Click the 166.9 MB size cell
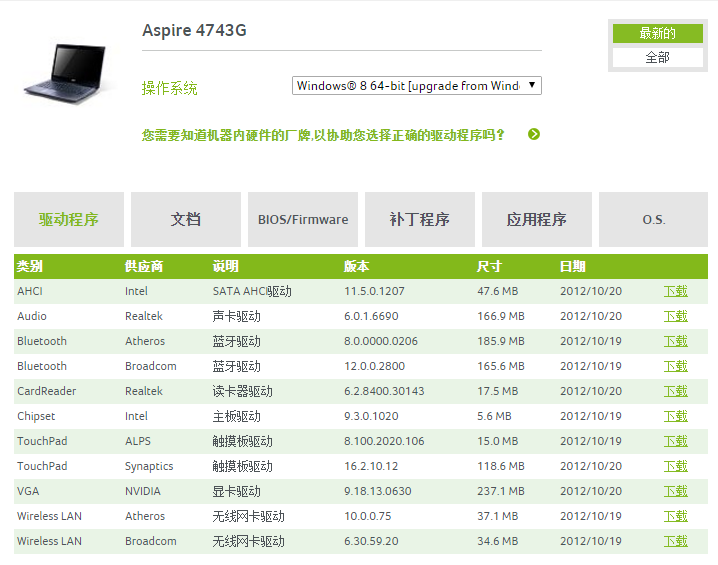The height and width of the screenshot is (565, 718). (x=500, y=316)
